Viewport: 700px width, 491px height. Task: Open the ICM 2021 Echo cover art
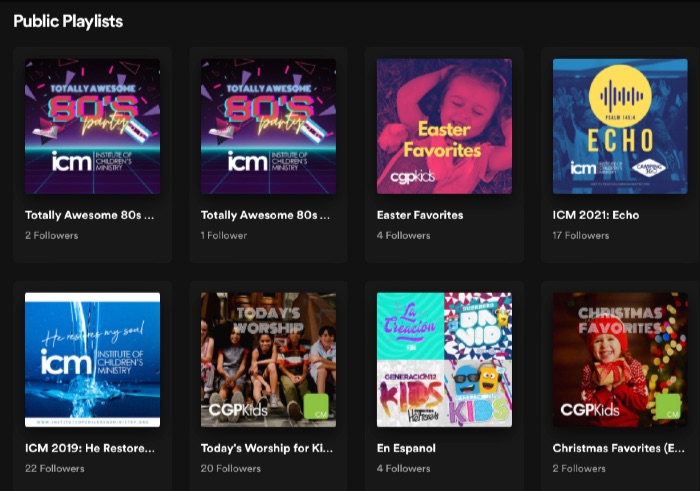(x=620, y=126)
